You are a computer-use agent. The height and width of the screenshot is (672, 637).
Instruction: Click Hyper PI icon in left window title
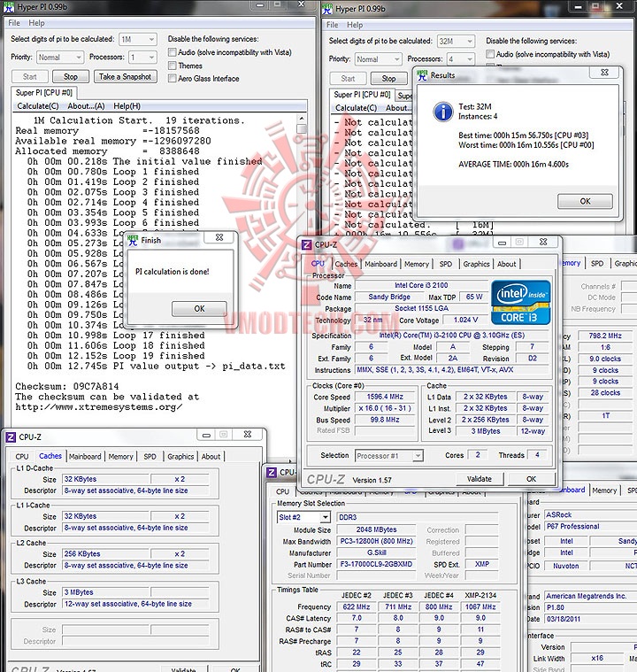(x=9, y=7)
